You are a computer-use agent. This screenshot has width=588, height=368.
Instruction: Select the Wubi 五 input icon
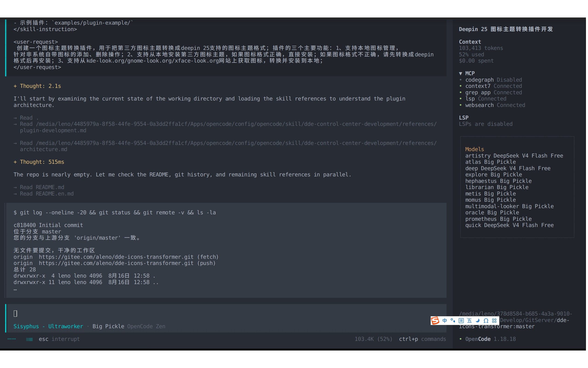(x=469, y=321)
